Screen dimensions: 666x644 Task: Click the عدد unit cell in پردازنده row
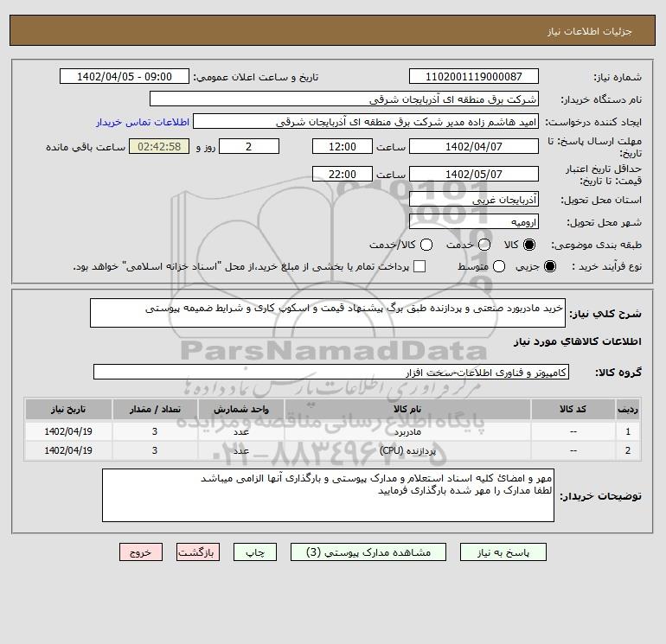point(241,450)
